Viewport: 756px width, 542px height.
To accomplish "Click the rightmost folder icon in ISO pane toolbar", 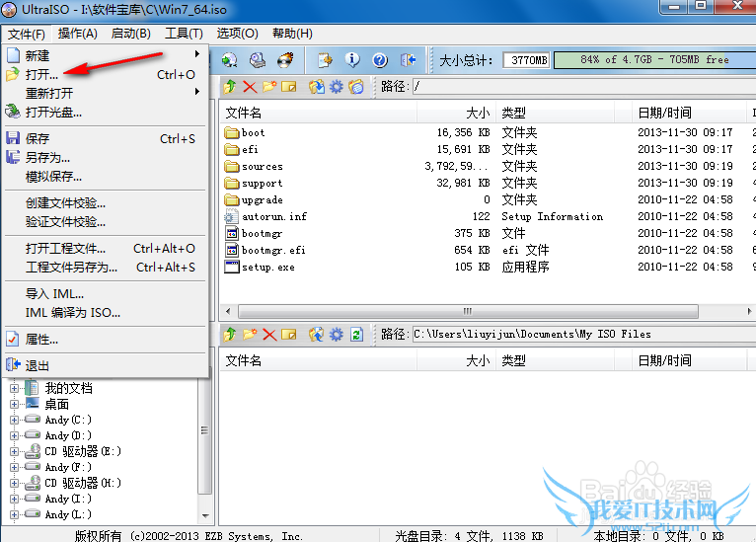I will click(356, 87).
